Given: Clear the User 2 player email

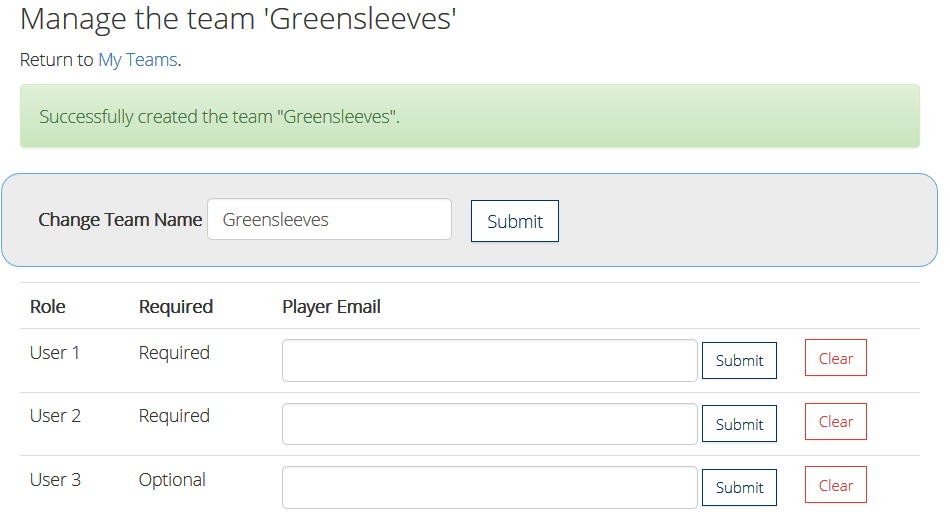Looking at the screenshot, I should click(835, 422).
